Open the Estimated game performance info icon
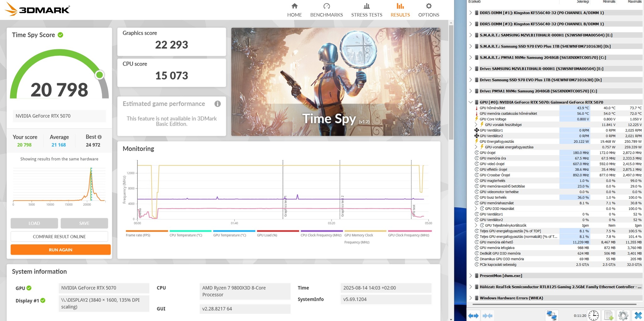The width and height of the screenshot is (644, 321). click(218, 104)
